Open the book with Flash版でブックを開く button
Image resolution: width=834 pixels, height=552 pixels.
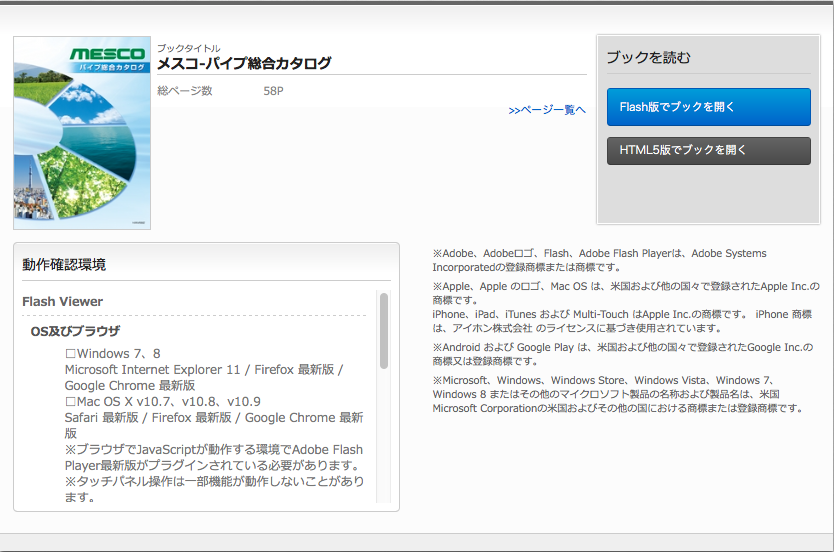[708, 107]
